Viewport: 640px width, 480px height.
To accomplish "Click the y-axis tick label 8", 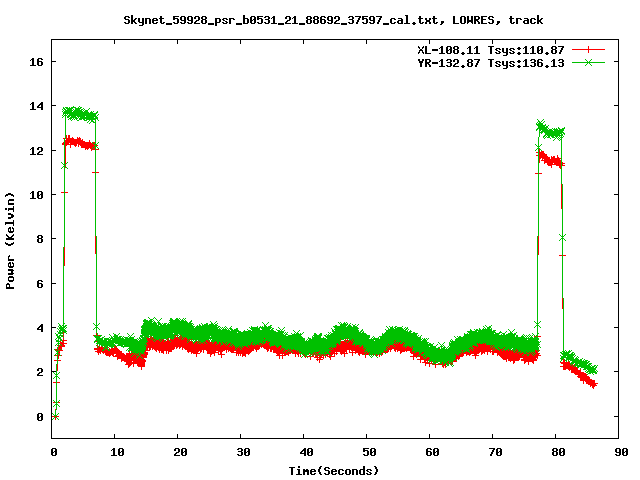I will pyautogui.click(x=40, y=239).
